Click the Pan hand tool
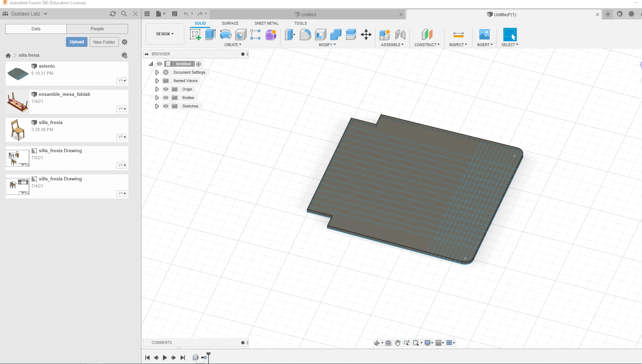Screen dimensions: 642x364 point(398,343)
